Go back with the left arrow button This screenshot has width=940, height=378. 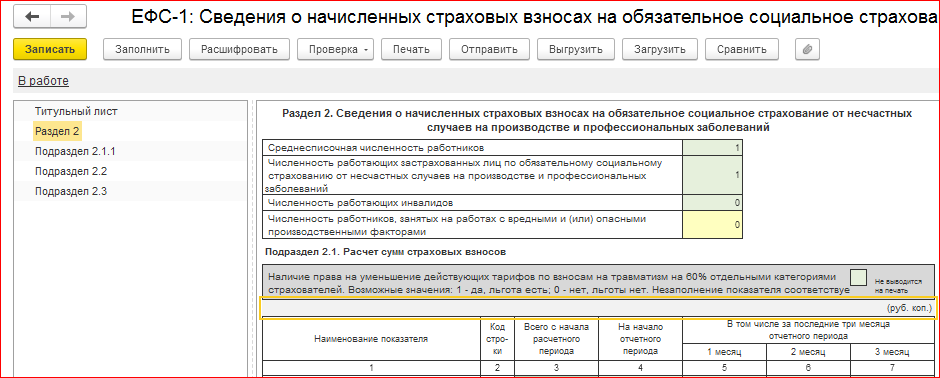coord(32,17)
